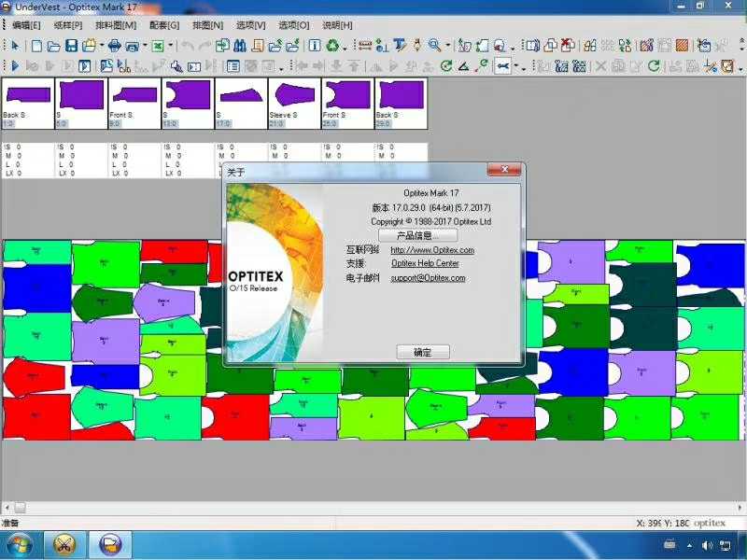
Task: Click the 产品信息 button in About dialog
Action: 417,235
